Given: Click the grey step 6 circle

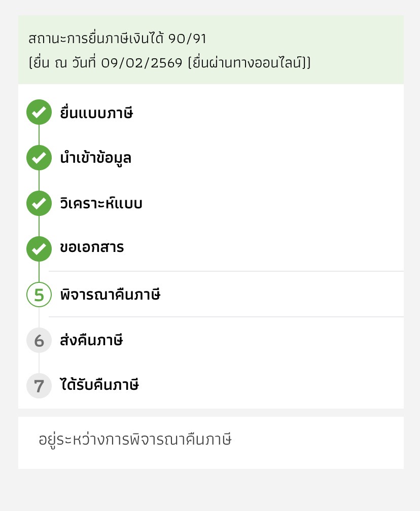Looking at the screenshot, I should pos(39,340).
